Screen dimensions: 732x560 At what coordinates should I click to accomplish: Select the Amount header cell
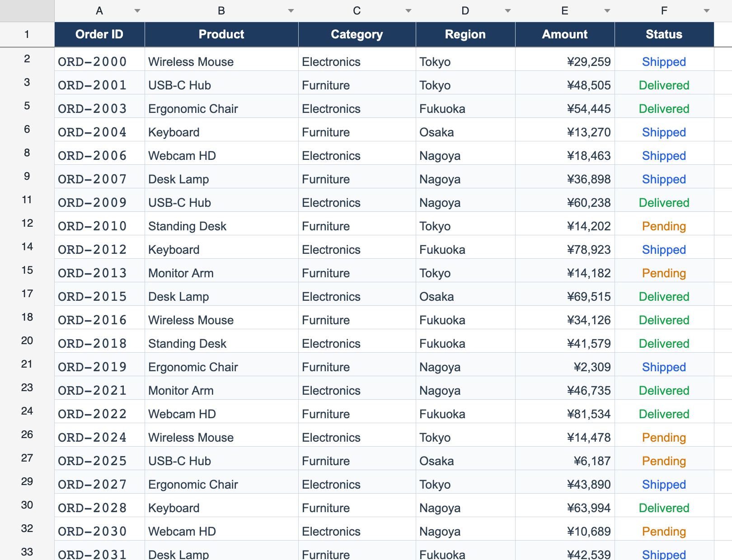click(x=565, y=34)
